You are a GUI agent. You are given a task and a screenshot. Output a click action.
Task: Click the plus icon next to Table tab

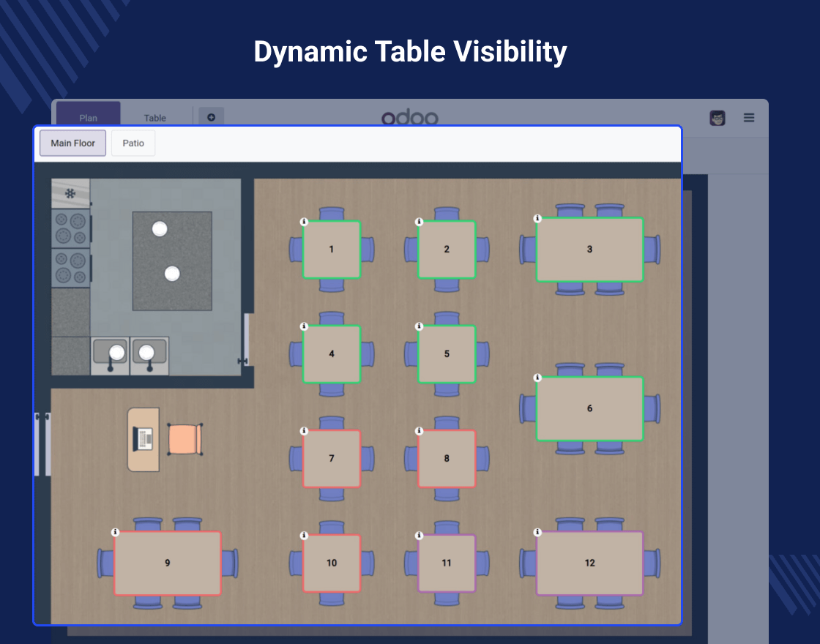(x=212, y=116)
